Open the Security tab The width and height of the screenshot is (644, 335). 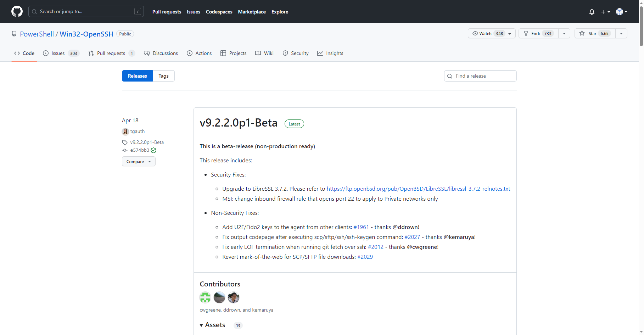[x=296, y=53]
